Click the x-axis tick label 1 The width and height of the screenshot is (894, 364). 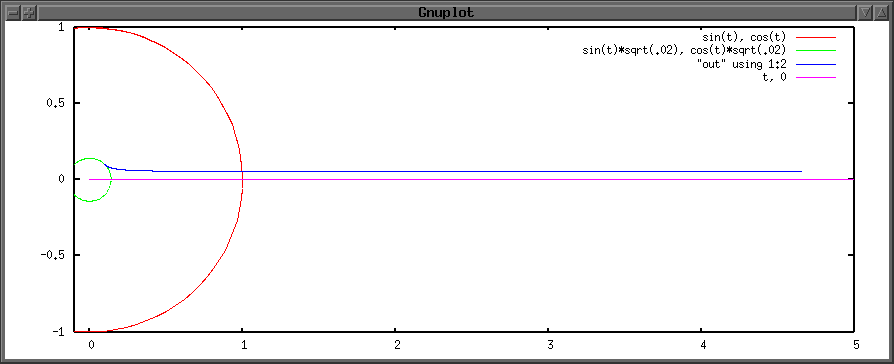point(243,345)
